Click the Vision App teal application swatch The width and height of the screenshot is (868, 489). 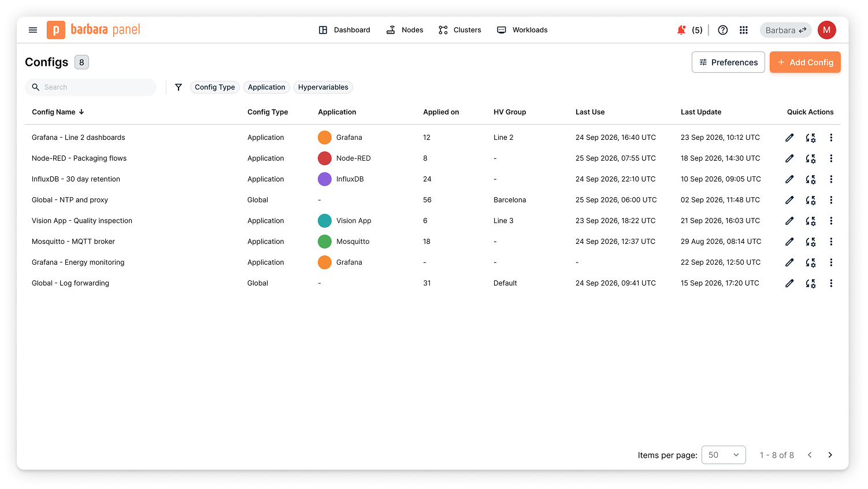pos(325,221)
